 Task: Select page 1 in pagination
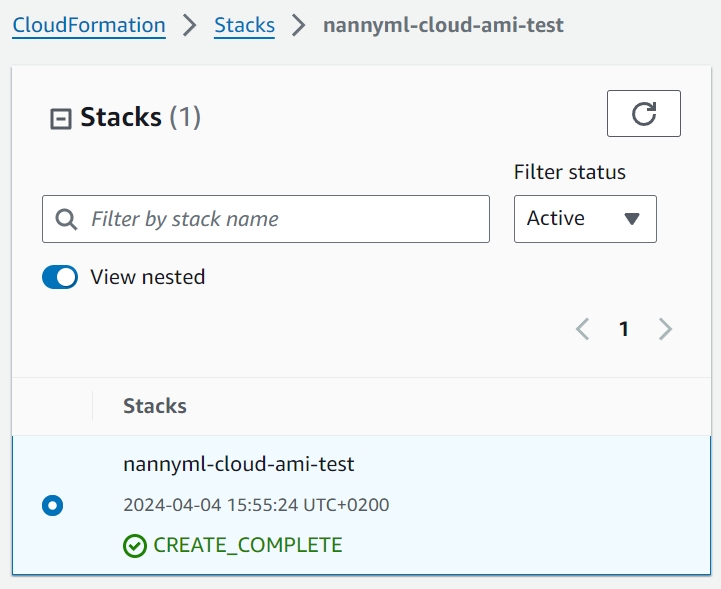[624, 329]
